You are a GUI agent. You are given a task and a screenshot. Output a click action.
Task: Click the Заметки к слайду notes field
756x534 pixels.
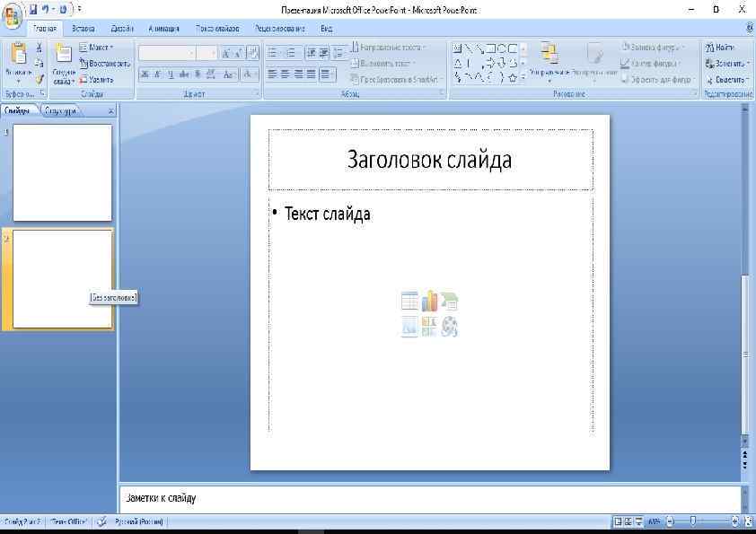(x=429, y=498)
